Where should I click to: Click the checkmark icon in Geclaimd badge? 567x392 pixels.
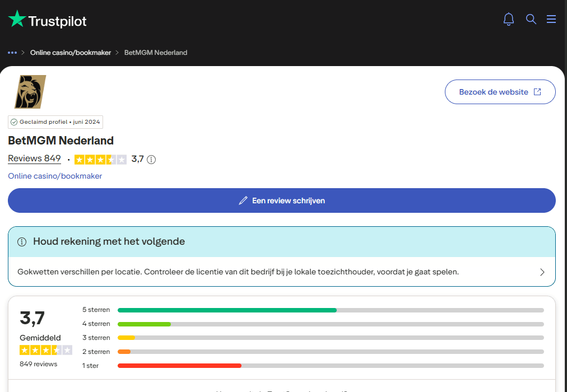[x=14, y=122]
